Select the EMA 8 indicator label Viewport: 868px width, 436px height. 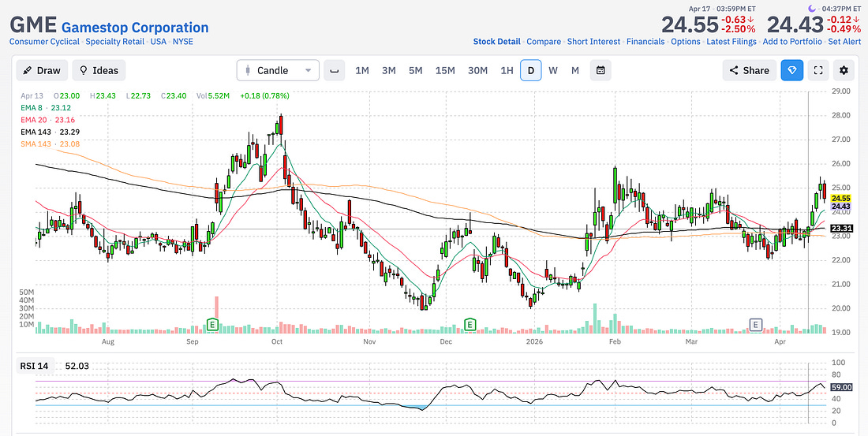(x=46, y=108)
